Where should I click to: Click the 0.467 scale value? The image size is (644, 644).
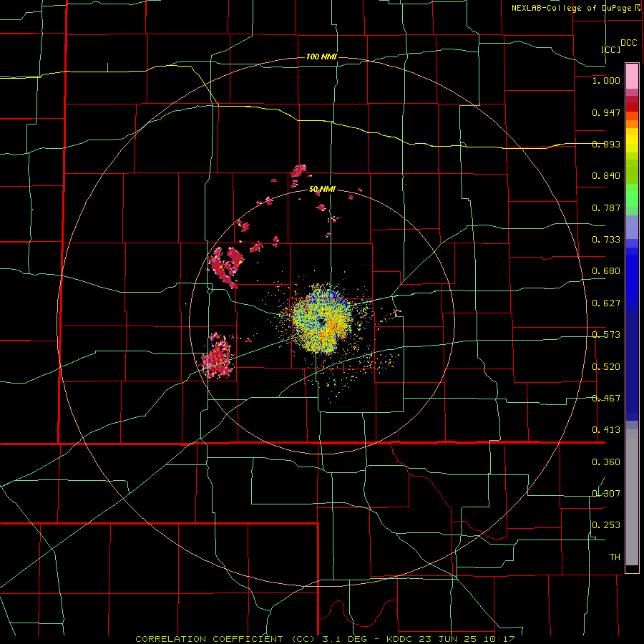pos(606,399)
